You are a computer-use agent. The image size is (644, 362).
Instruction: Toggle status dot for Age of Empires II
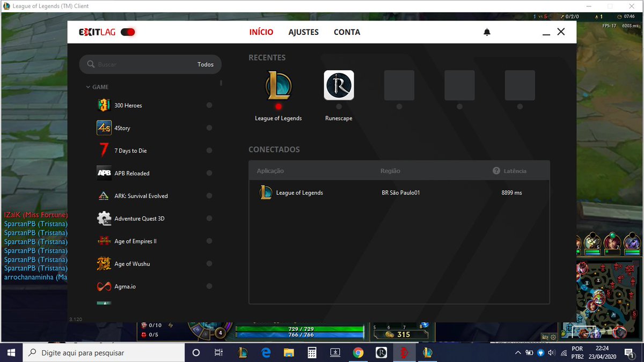click(x=209, y=241)
